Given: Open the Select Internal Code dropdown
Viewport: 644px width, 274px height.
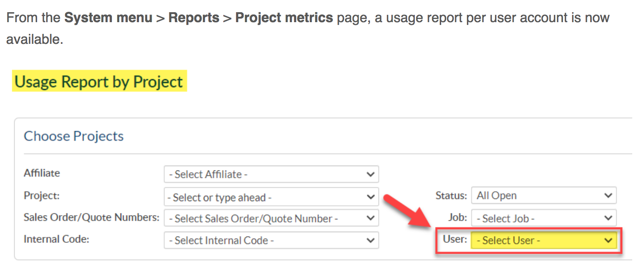Looking at the screenshot, I should [x=271, y=240].
